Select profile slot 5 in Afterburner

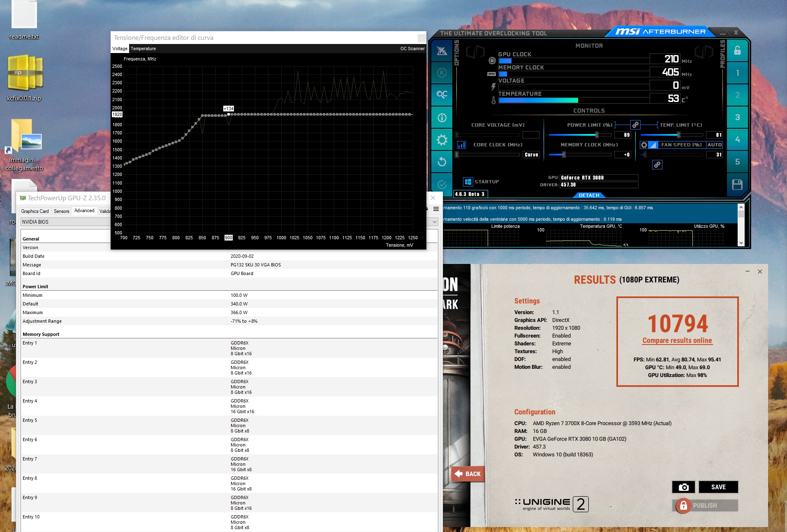click(737, 162)
